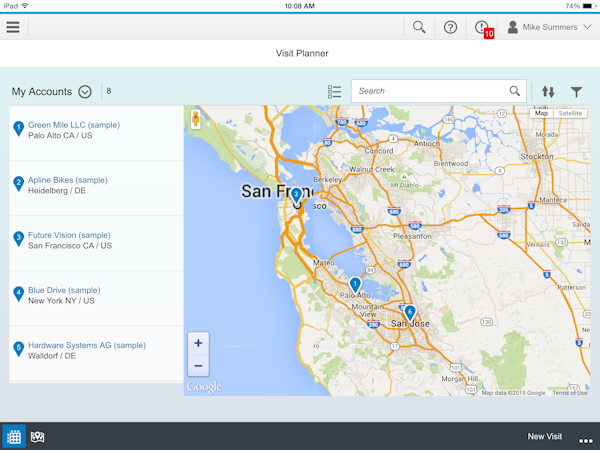Screen dimensions: 600x450
Task: Click the Google logo on the map
Action: coord(204,387)
